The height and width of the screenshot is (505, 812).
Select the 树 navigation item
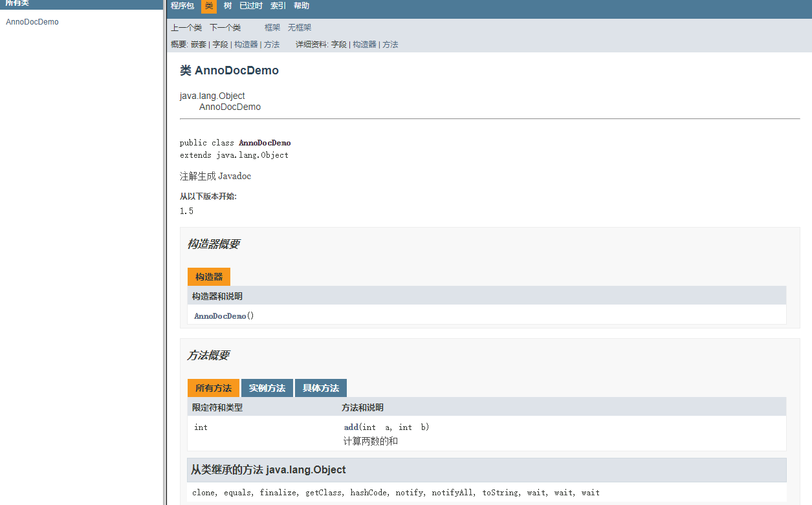[x=228, y=6]
